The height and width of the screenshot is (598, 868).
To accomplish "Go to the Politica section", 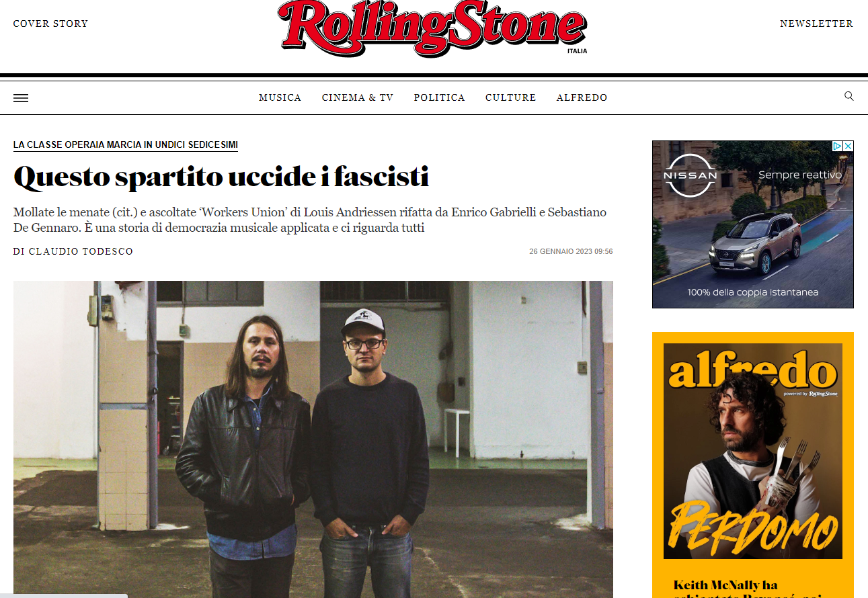I will click(x=439, y=97).
